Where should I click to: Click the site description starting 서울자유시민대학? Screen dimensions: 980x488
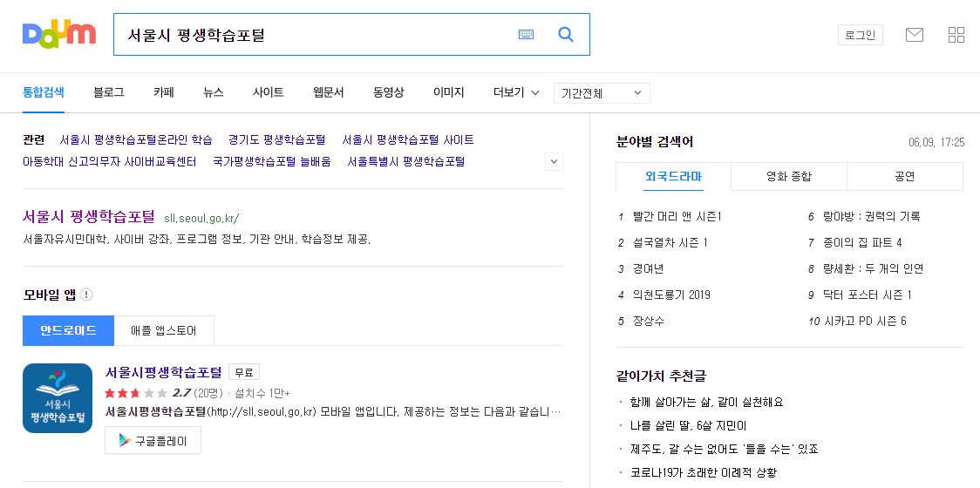click(196, 240)
